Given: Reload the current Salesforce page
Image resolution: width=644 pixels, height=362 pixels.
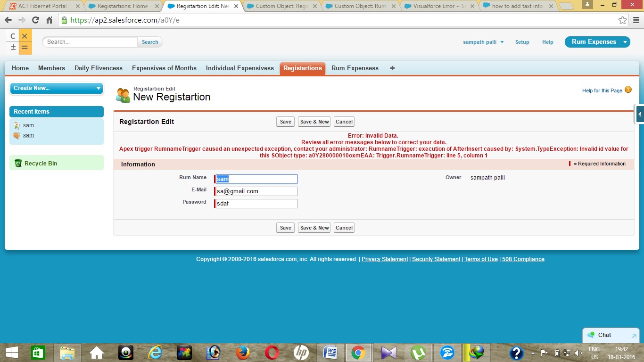Looking at the screenshot, I should tap(35, 20).
